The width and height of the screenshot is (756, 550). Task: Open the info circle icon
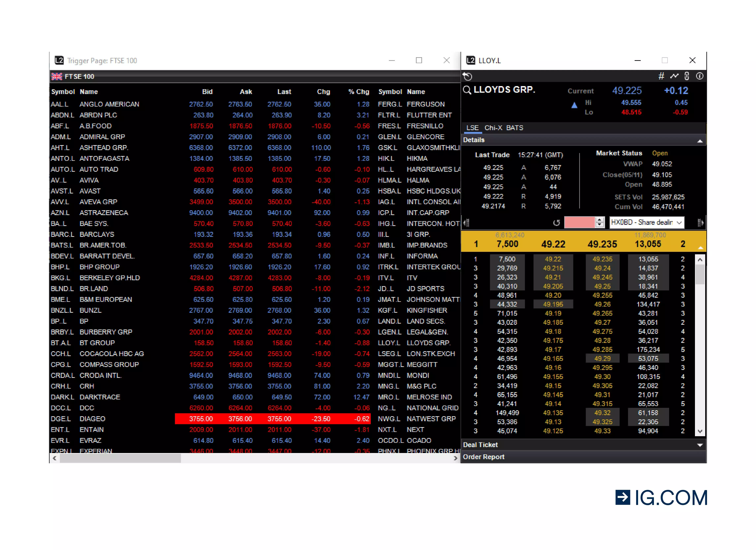700,76
